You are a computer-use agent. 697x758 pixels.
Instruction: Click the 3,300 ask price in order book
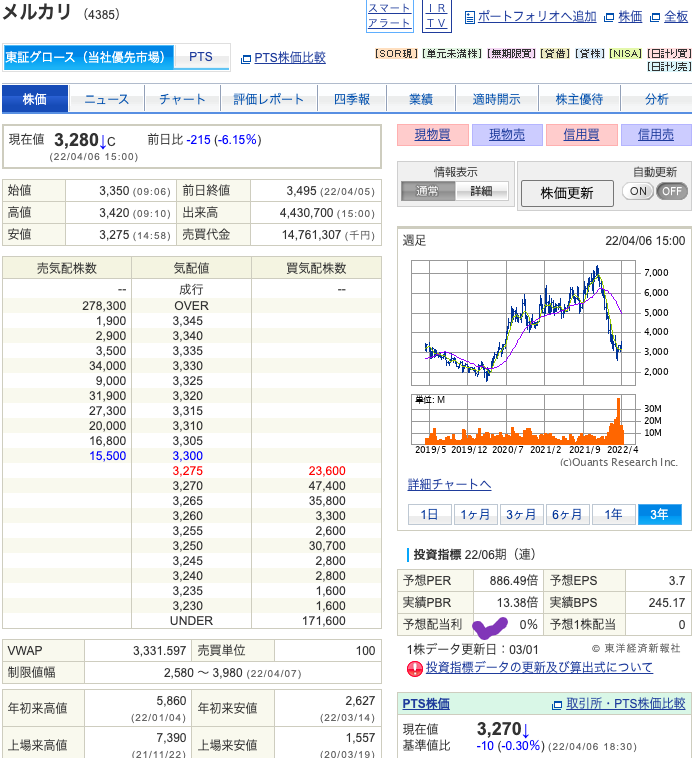188,456
